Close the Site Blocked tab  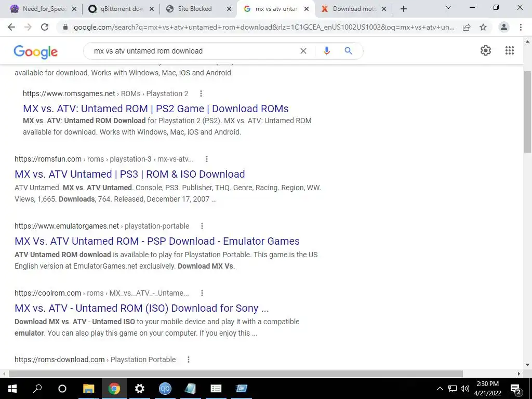pyautogui.click(x=229, y=9)
